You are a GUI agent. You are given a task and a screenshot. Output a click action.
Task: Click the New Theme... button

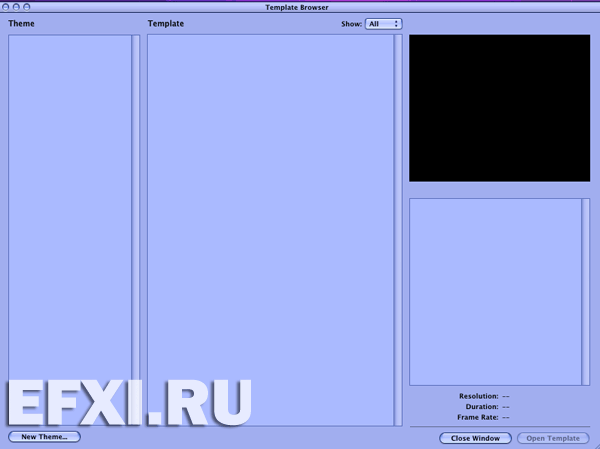(44, 437)
